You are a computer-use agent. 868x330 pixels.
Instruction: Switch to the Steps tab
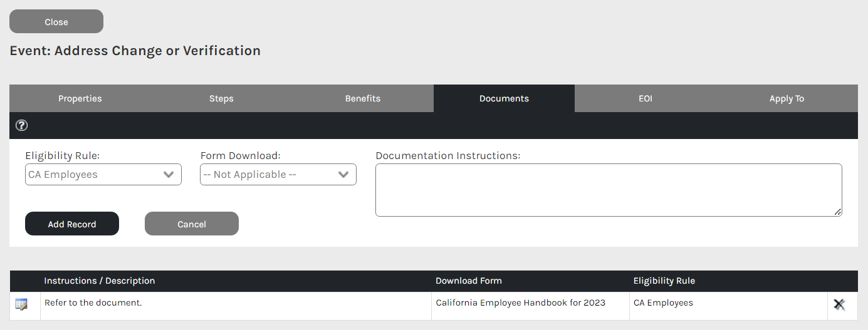[221, 98]
